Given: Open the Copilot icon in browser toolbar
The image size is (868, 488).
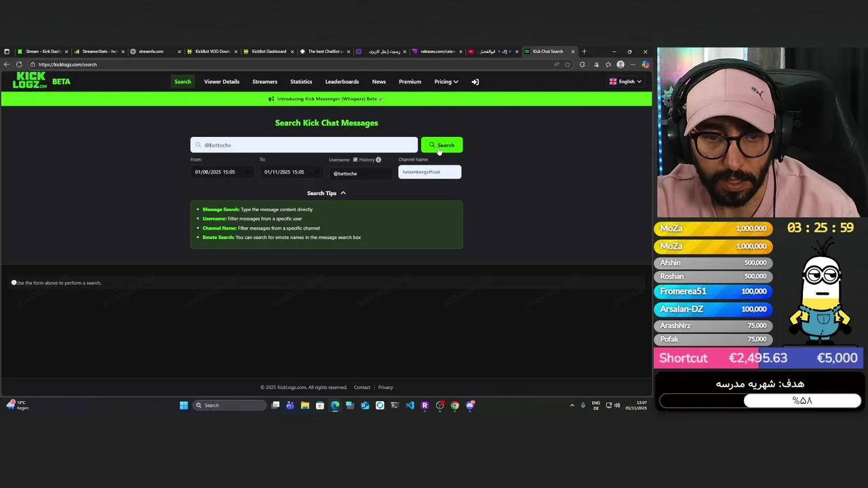Looking at the screenshot, I should [x=646, y=64].
